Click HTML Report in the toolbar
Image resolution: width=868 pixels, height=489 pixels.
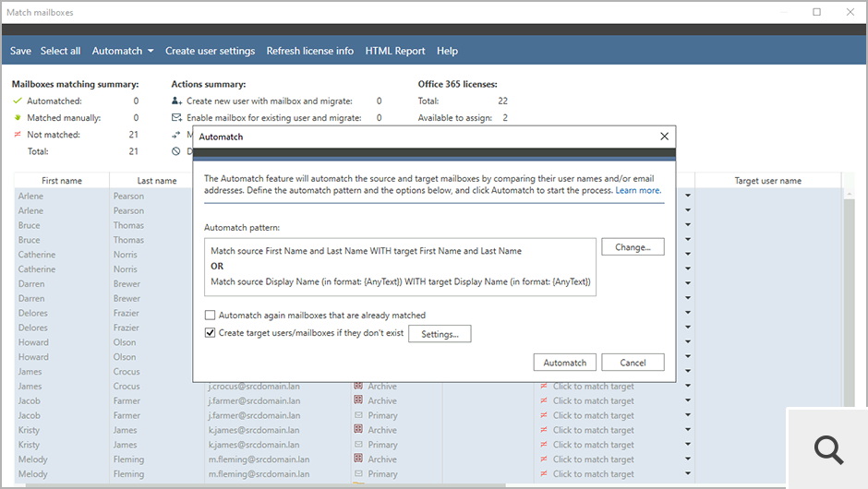pos(395,51)
